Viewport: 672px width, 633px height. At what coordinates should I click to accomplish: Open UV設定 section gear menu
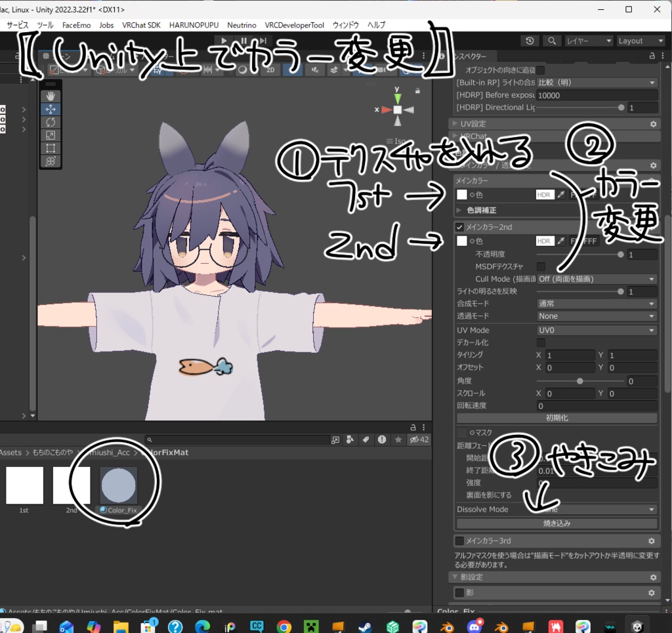click(653, 124)
